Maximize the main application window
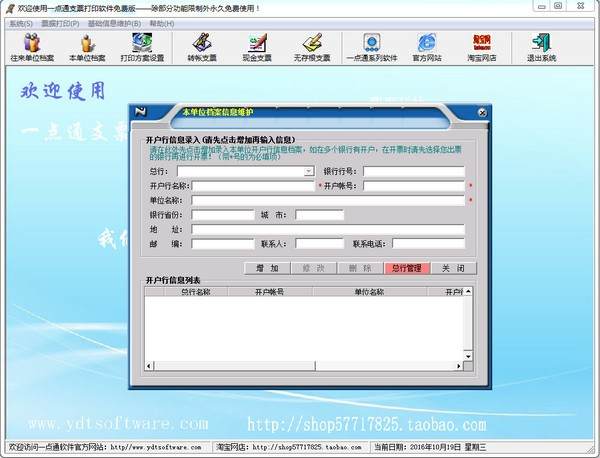The image size is (600, 458). (x=558, y=6)
